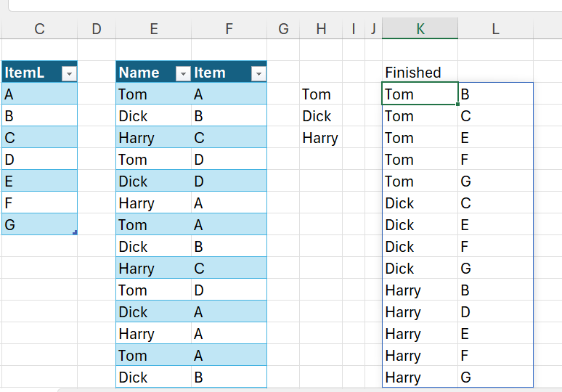562x392 pixels.
Task: Select column F header
Action: click(229, 28)
